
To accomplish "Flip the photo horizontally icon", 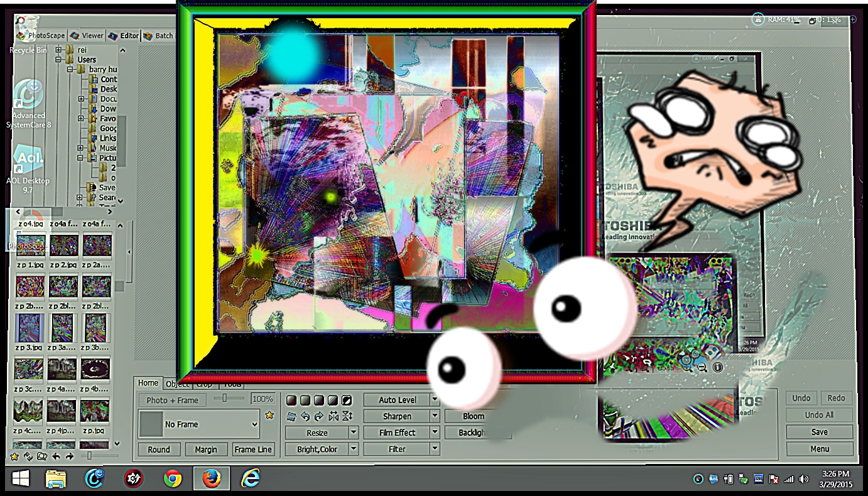I will tap(334, 416).
